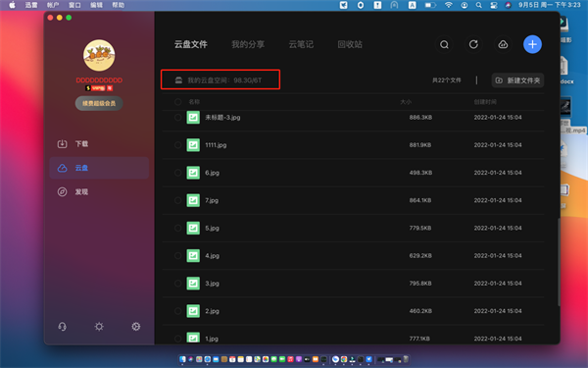The height and width of the screenshot is (368, 588).
Task: Refresh the cloud file list
Action: click(x=473, y=44)
